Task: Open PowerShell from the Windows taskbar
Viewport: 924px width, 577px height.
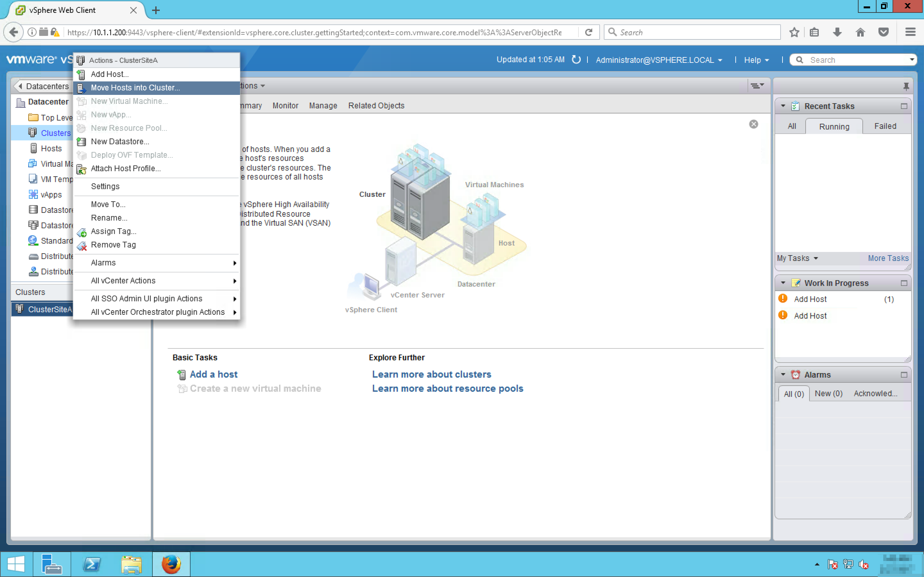Action: click(x=92, y=564)
